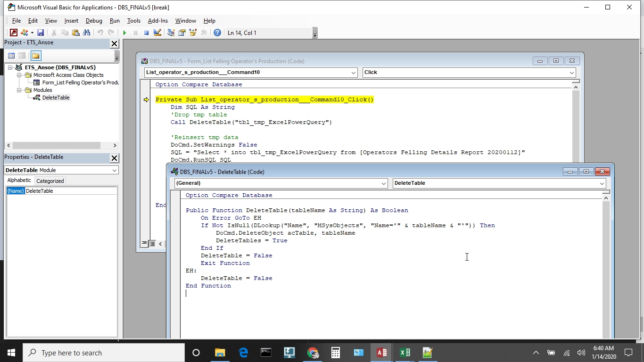This screenshot has height=362, width=644.
Task: Open Calculator from the taskbar
Action: click(x=335, y=353)
